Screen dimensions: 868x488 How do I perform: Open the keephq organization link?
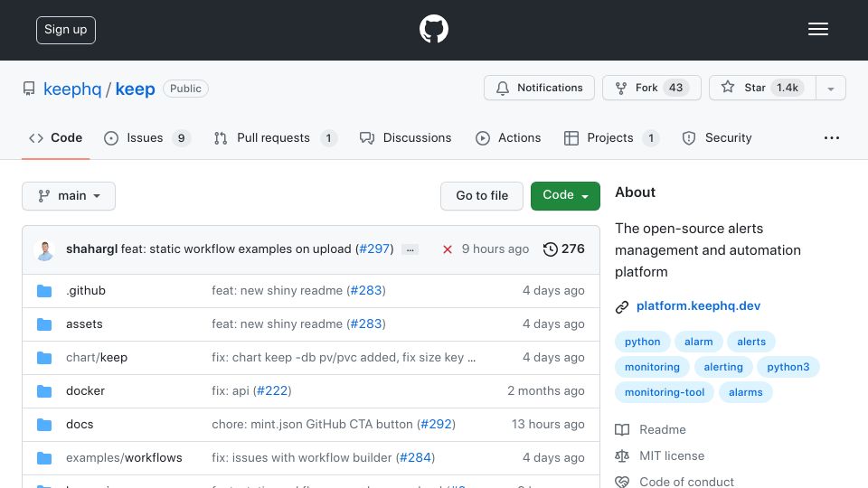72,89
